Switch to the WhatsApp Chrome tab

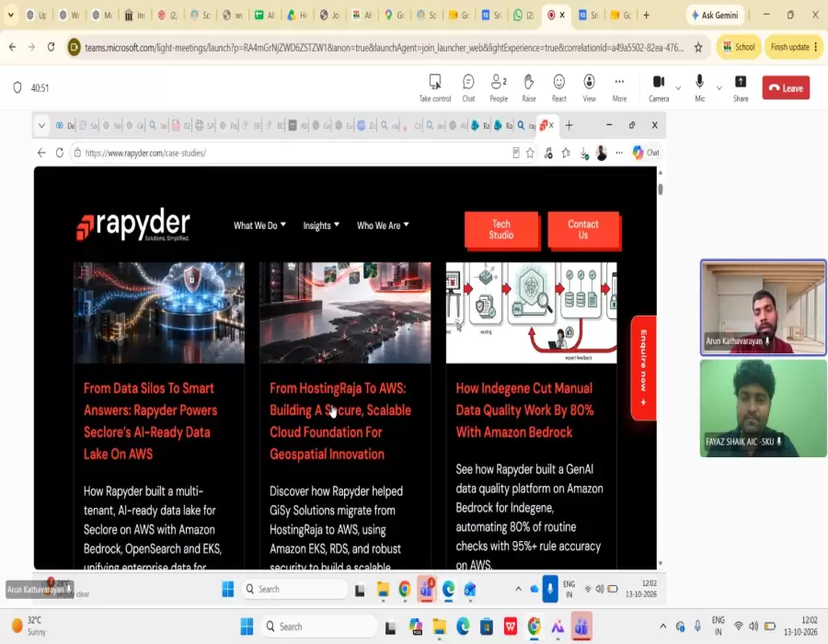point(523,16)
